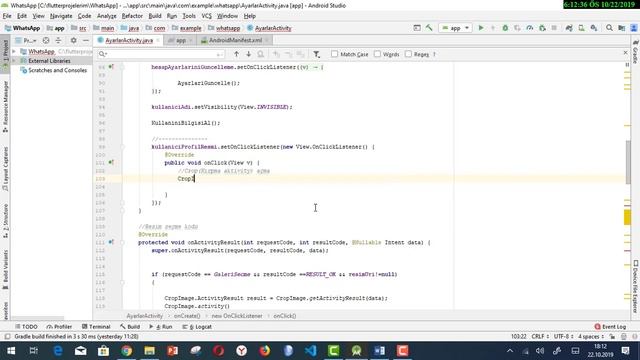This screenshot has width=640, height=360.
Task: Change indent setting '4 spaces' in status bar
Action: [x=591, y=336]
